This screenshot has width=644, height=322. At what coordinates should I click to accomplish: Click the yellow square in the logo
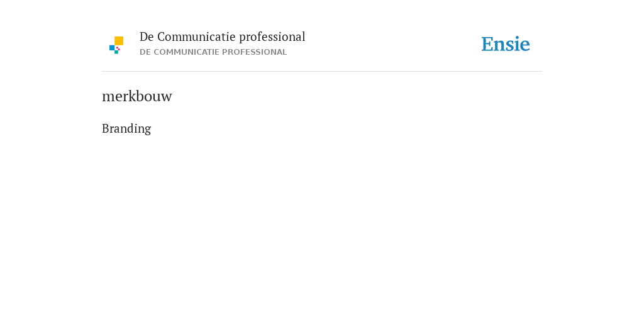119,41
